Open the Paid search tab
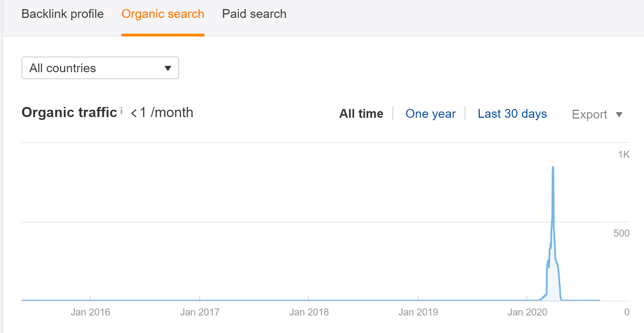The width and height of the screenshot is (644, 333). pos(254,14)
